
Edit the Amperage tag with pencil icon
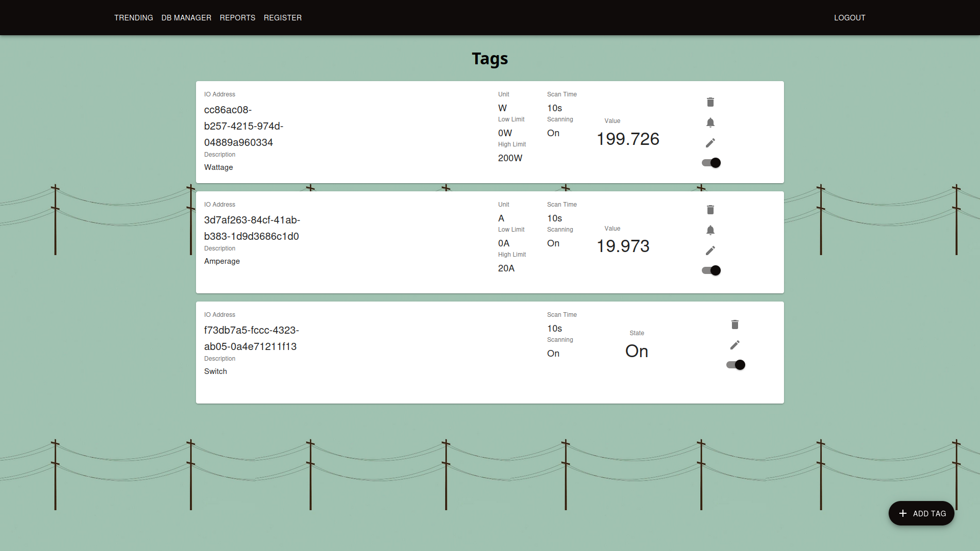(710, 251)
